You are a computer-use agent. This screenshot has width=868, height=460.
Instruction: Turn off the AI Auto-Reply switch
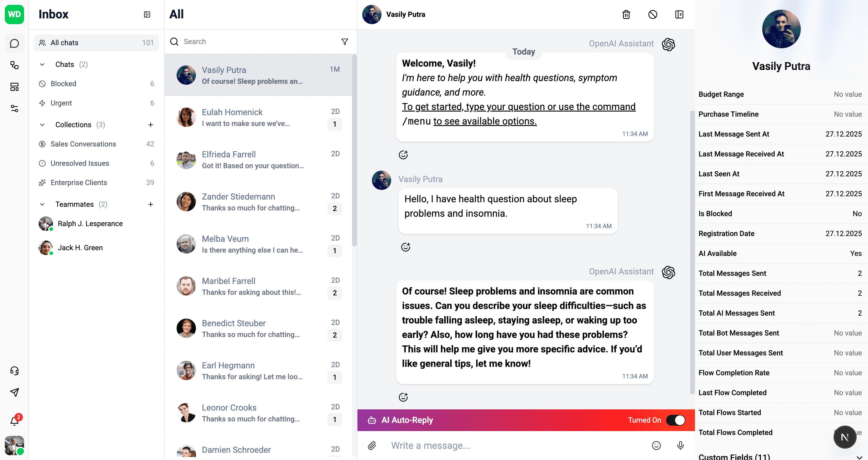point(675,420)
